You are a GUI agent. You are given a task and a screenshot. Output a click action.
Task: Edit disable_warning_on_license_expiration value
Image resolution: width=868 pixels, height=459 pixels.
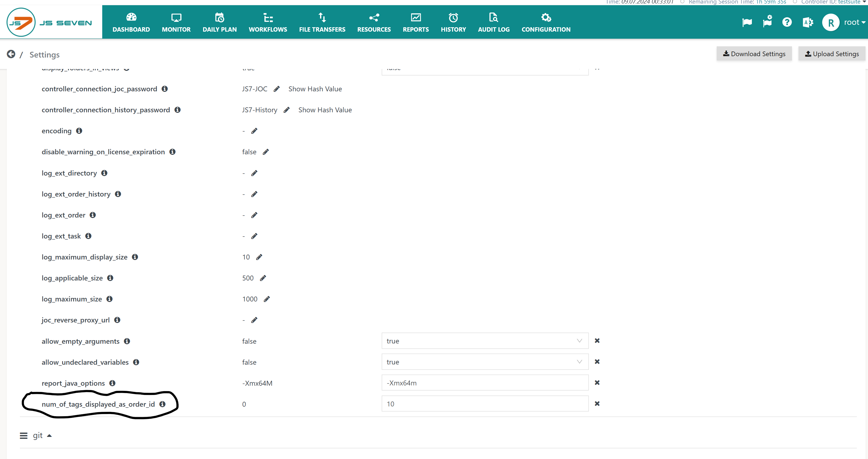266,152
